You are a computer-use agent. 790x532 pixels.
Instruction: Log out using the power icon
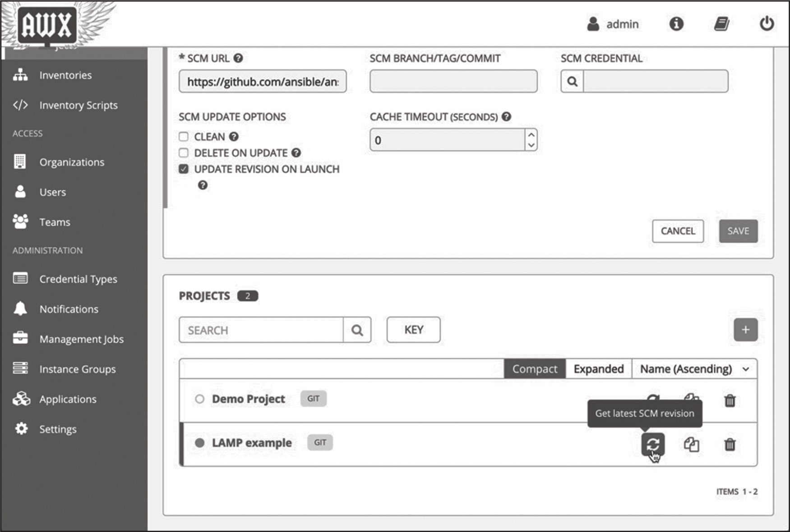[x=767, y=23]
